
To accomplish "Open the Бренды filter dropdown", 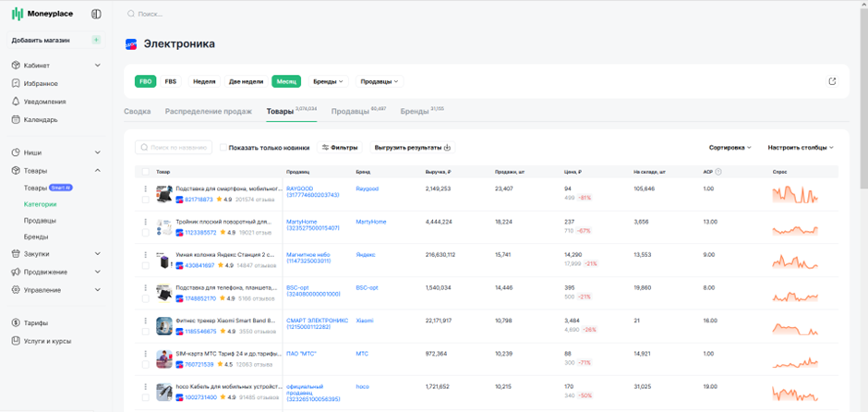I will click(x=328, y=81).
